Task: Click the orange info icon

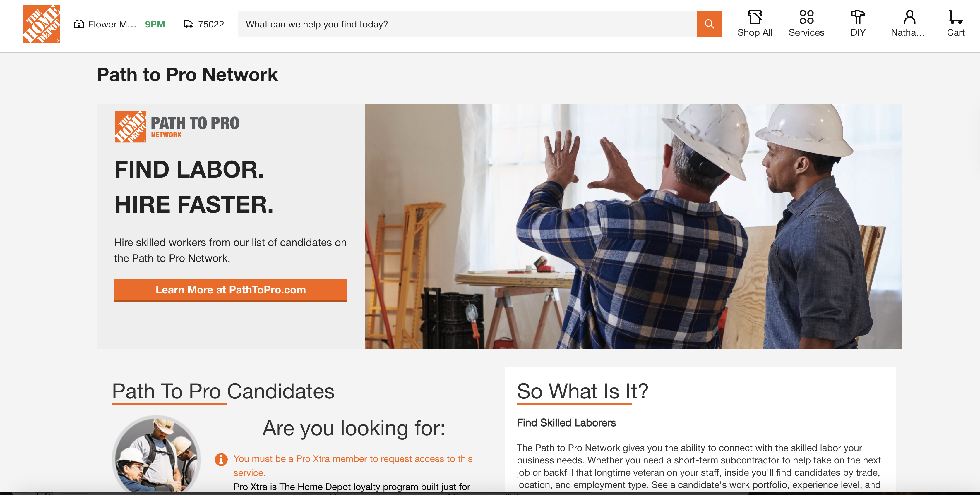Action: [221, 459]
